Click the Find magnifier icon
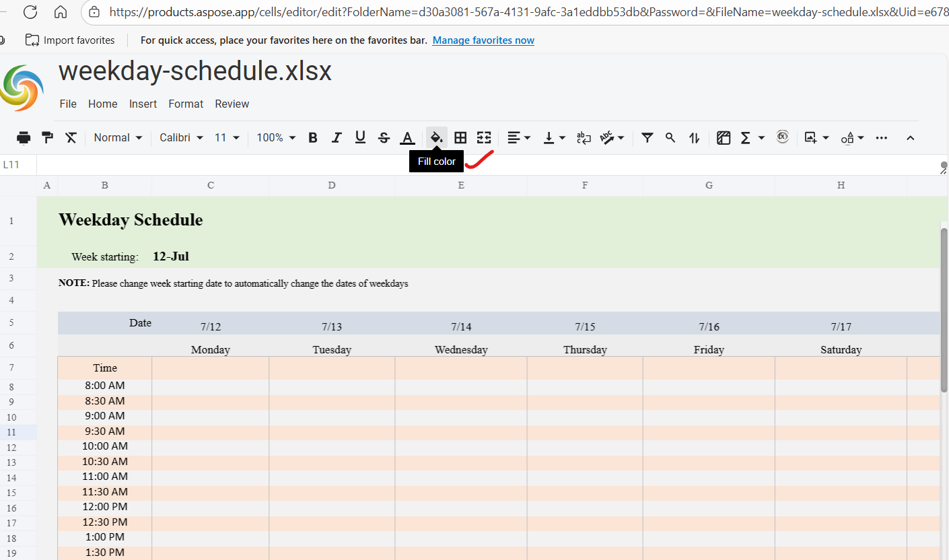The width and height of the screenshot is (949, 560). pyautogui.click(x=670, y=138)
